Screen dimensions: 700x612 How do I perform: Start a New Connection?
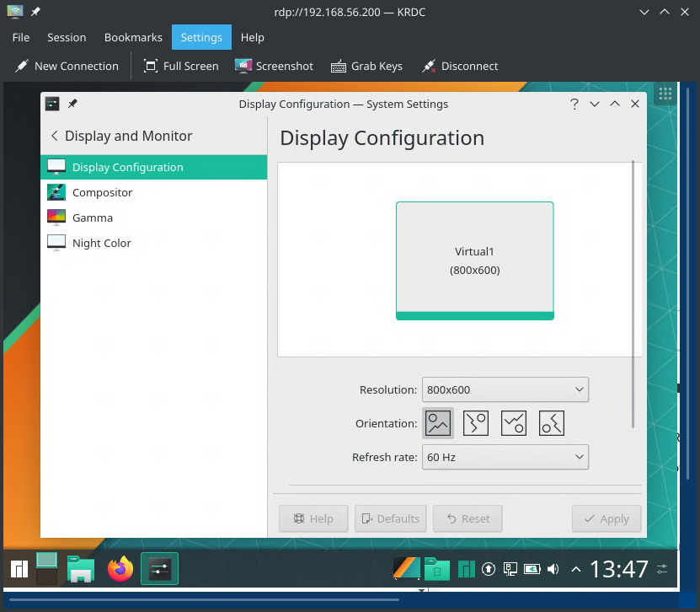click(66, 66)
